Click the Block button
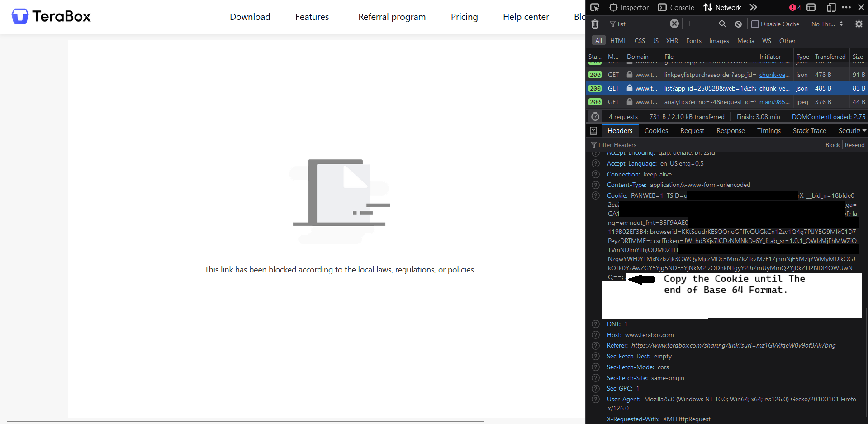 832,145
